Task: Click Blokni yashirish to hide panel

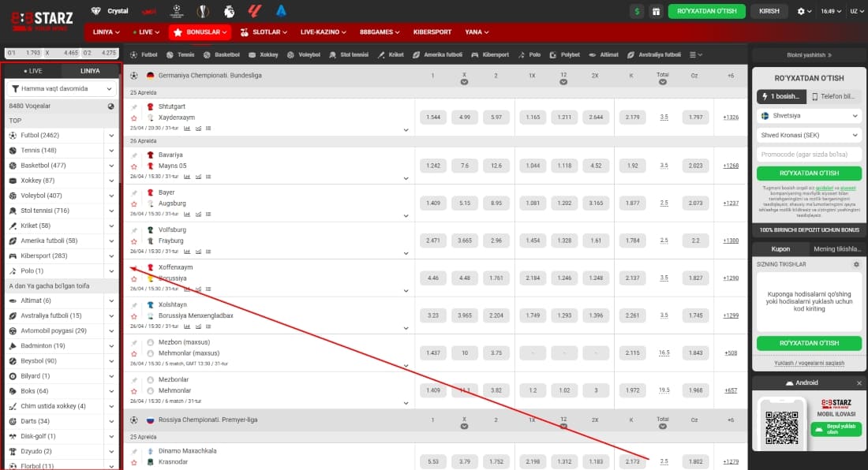Action: click(809, 55)
